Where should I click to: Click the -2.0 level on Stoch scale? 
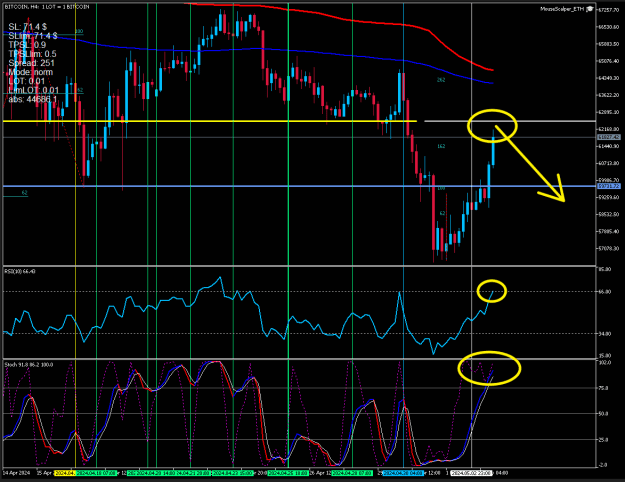604,465
